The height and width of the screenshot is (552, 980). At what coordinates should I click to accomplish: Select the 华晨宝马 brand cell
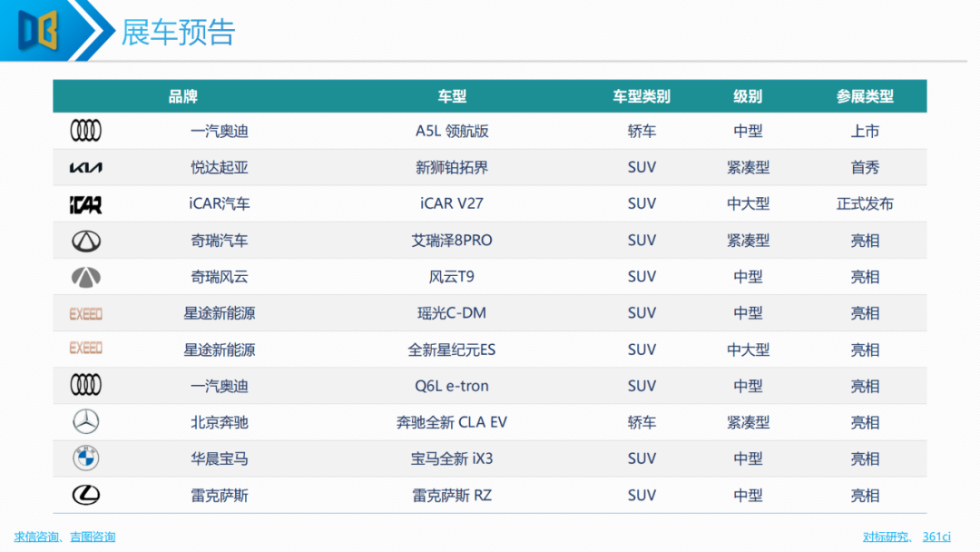pos(220,458)
